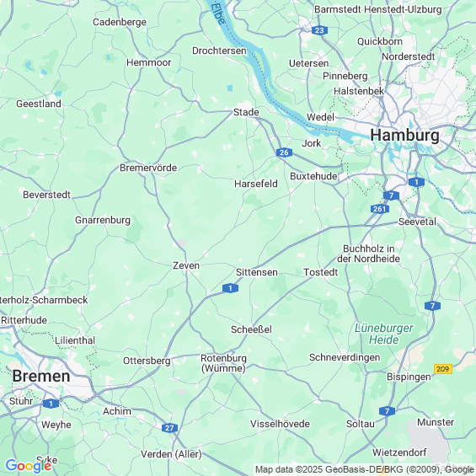Image resolution: width=476 pixels, height=476 pixels.
Task: Click the A7 shield near Soltau
Action: [387, 411]
